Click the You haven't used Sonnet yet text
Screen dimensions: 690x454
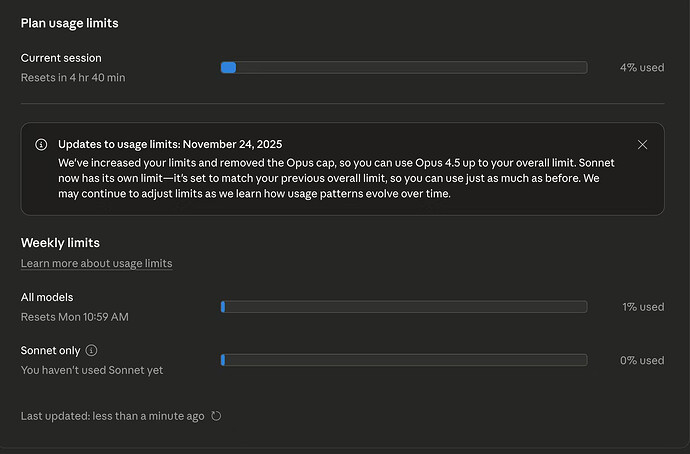point(92,370)
